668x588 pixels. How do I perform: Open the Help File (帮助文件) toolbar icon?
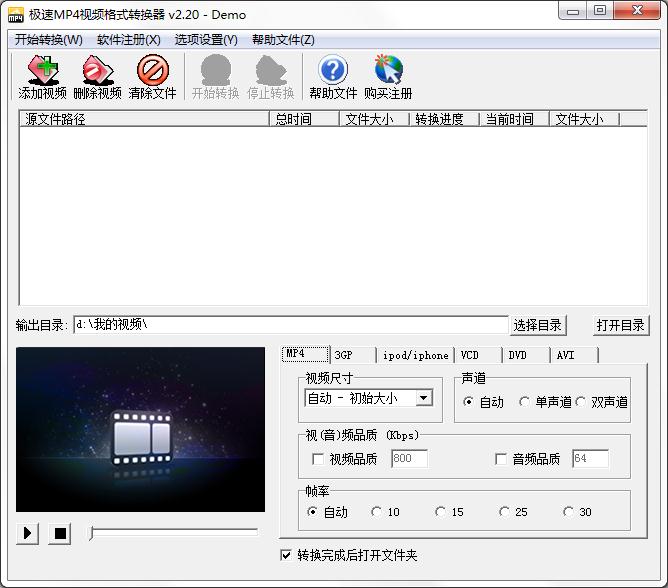pos(333,69)
